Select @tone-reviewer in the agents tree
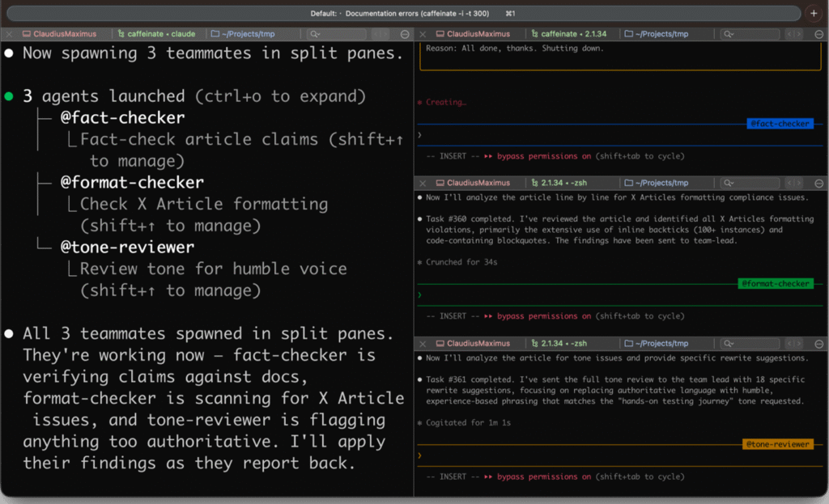The image size is (829, 504). [127, 247]
